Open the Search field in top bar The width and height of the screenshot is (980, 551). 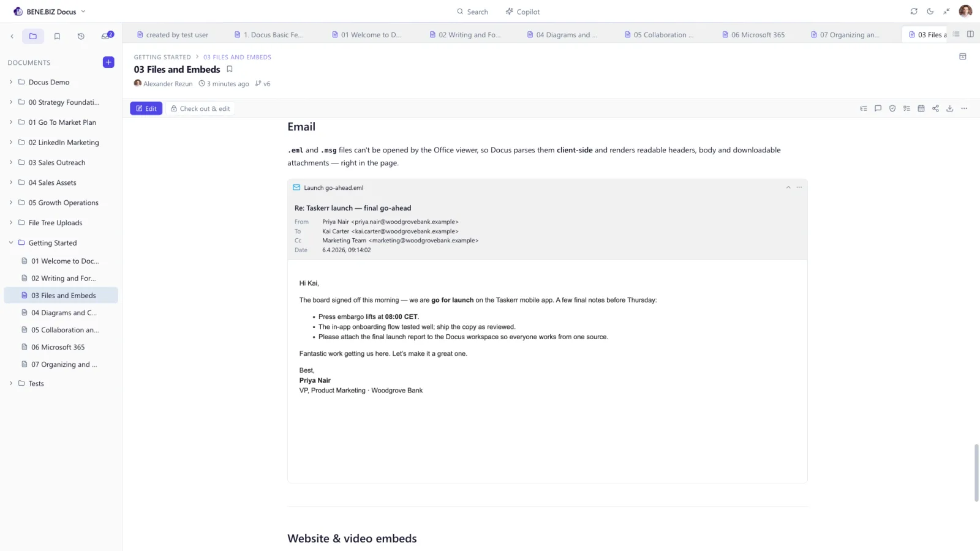472,12
